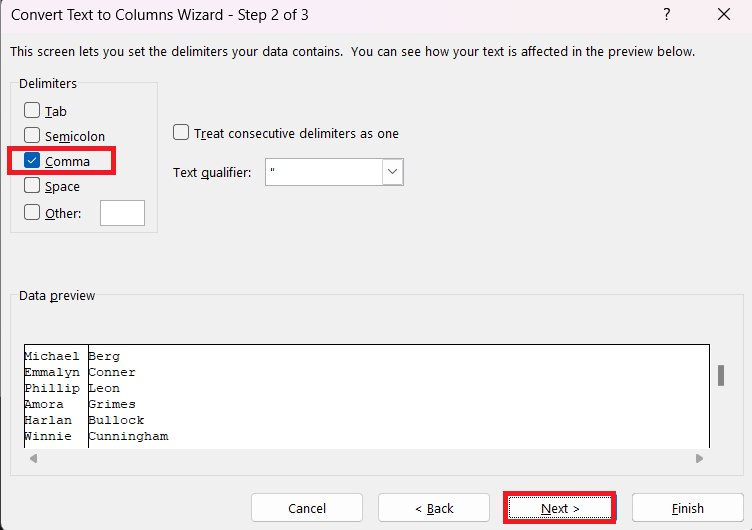Open the Text qualifier dropdown arrow
752x530 pixels.
[392, 172]
